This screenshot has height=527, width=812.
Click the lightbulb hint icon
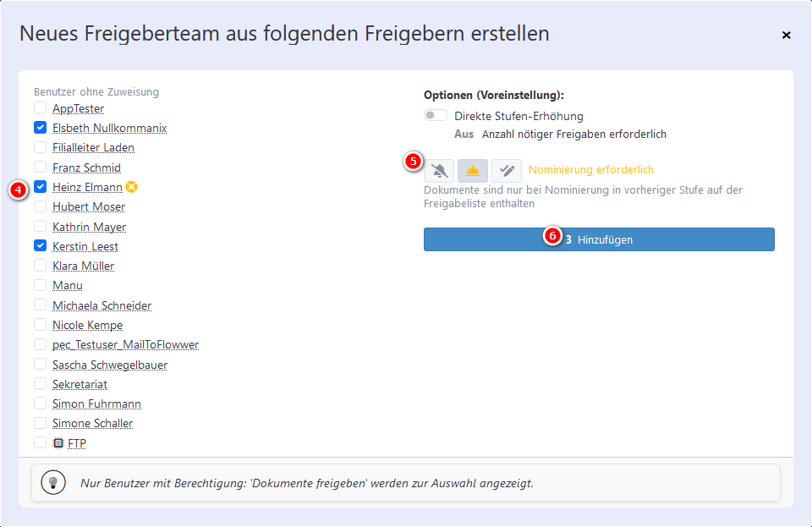click(x=53, y=483)
